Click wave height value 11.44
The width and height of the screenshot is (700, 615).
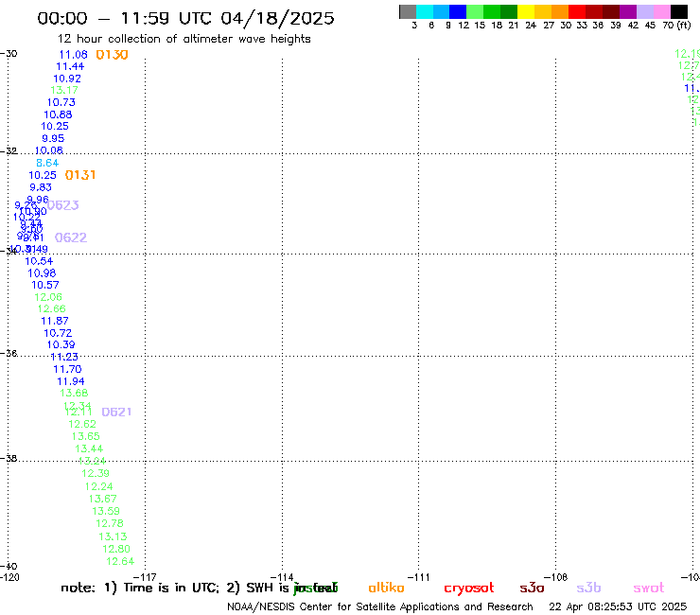70,66
